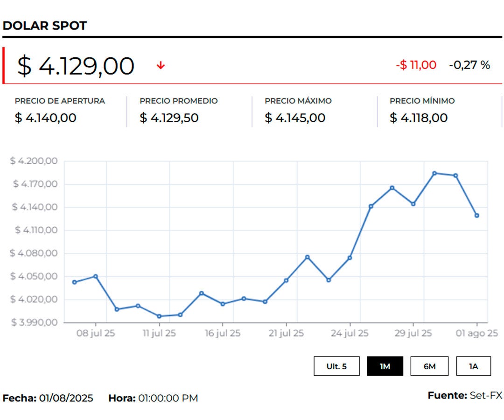Click the DOLAR SPOT heading
Screen dimensions: 504x420
[45, 26]
